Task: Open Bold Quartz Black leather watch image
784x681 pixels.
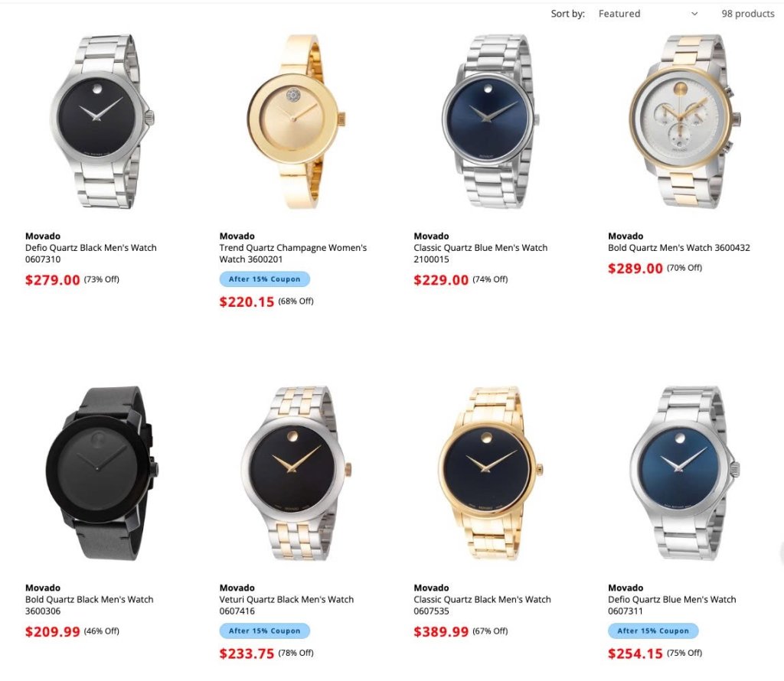Action: point(102,473)
